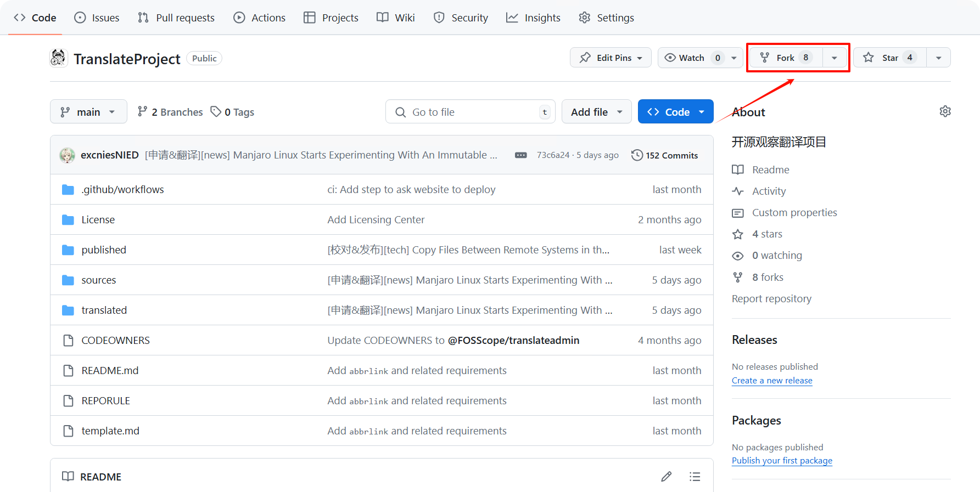Image resolution: width=980 pixels, height=492 pixels.
Task: Expand the Star lists dropdown arrow
Action: [939, 58]
